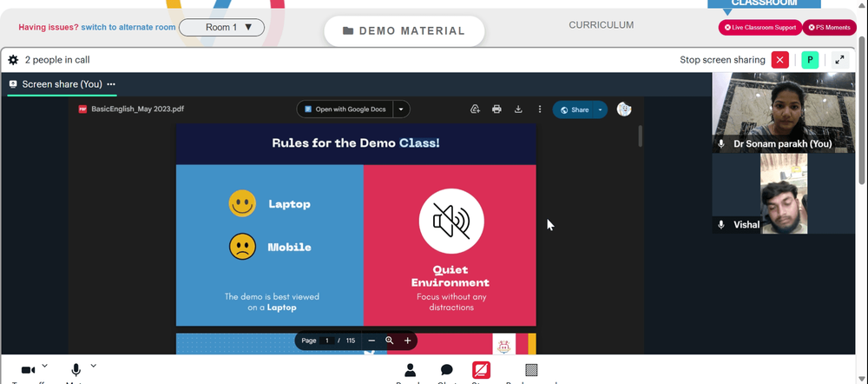This screenshot has width=868, height=384.
Task: Click the happy face Laptop emoji
Action: tap(242, 203)
